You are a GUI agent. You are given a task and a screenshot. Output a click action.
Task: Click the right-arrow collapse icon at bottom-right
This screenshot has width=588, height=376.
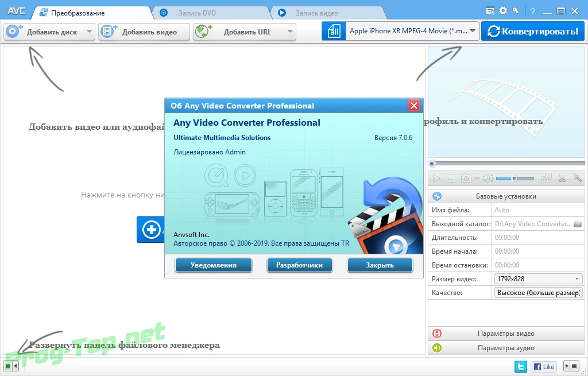567,366
